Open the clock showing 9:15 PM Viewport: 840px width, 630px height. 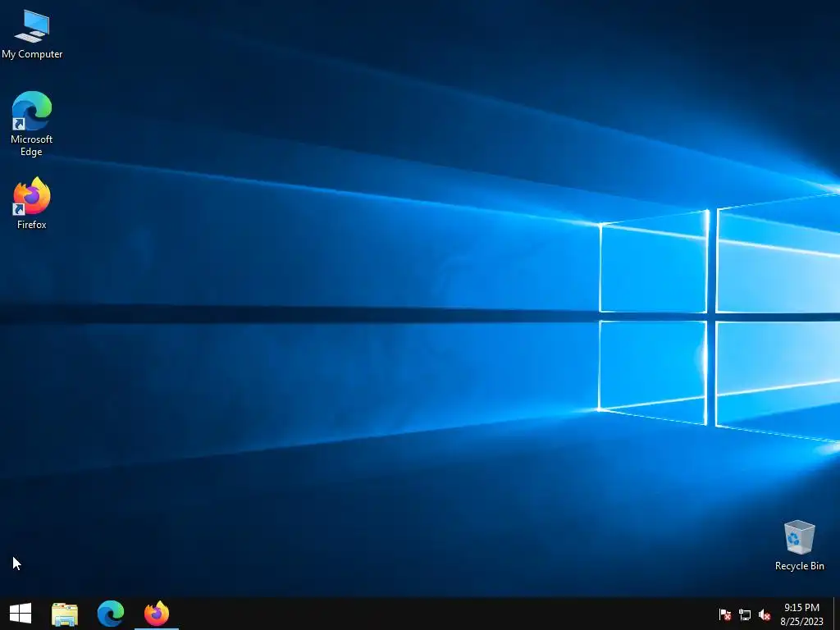coord(801,614)
